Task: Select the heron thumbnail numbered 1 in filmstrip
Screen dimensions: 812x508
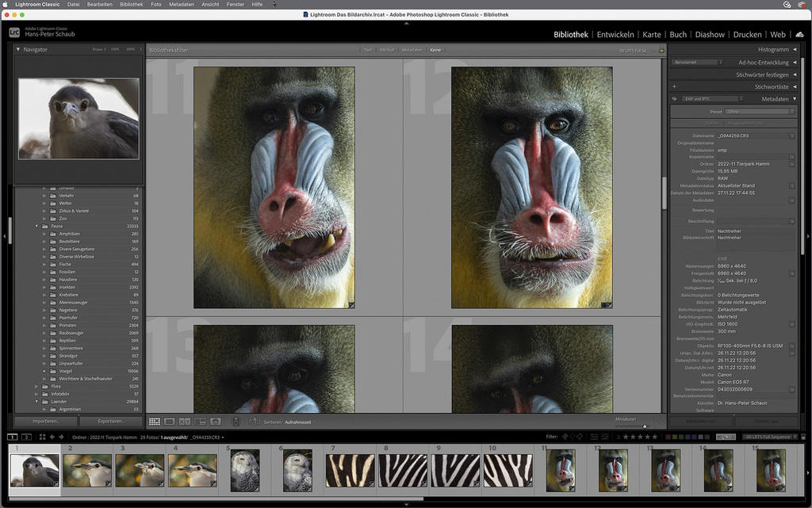Action: click(35, 470)
